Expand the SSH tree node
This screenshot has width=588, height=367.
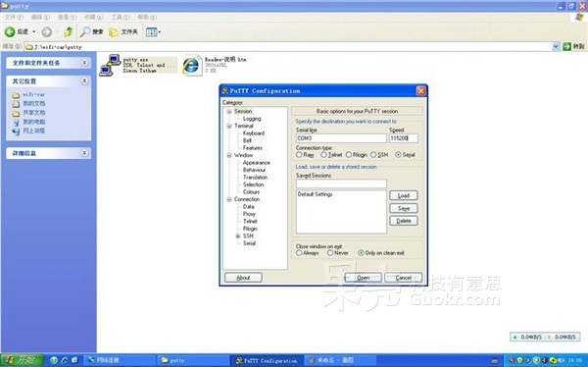coord(238,236)
